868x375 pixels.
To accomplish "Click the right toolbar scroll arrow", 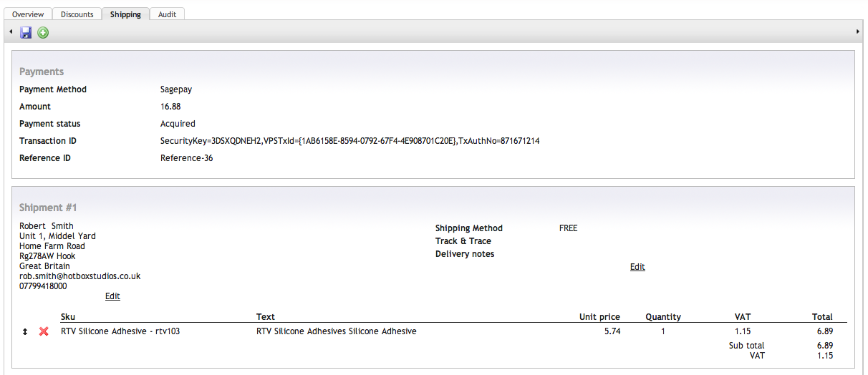I will (x=858, y=32).
